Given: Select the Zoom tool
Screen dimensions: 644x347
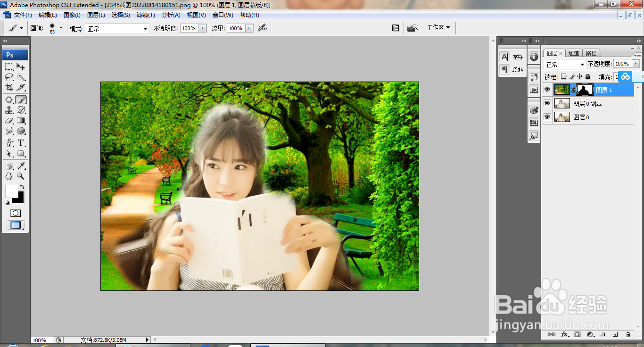Looking at the screenshot, I should click(21, 176).
